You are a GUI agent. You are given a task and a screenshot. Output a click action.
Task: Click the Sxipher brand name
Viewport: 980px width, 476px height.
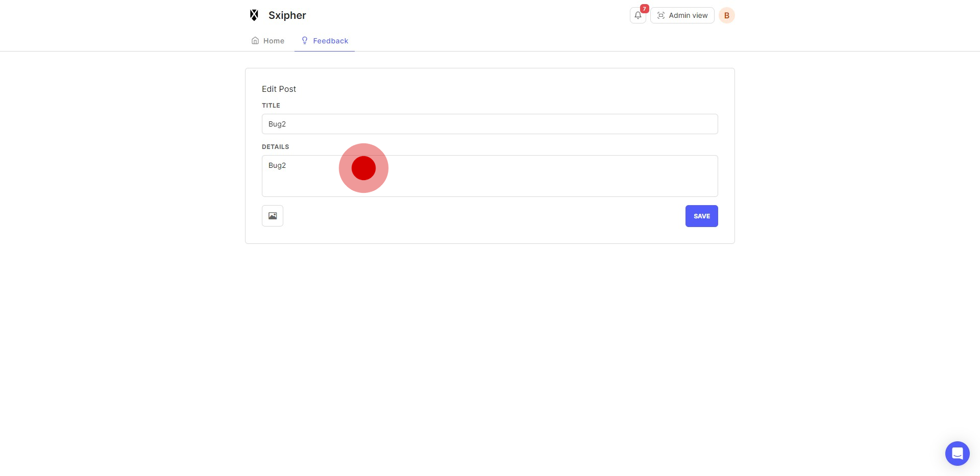287,15
